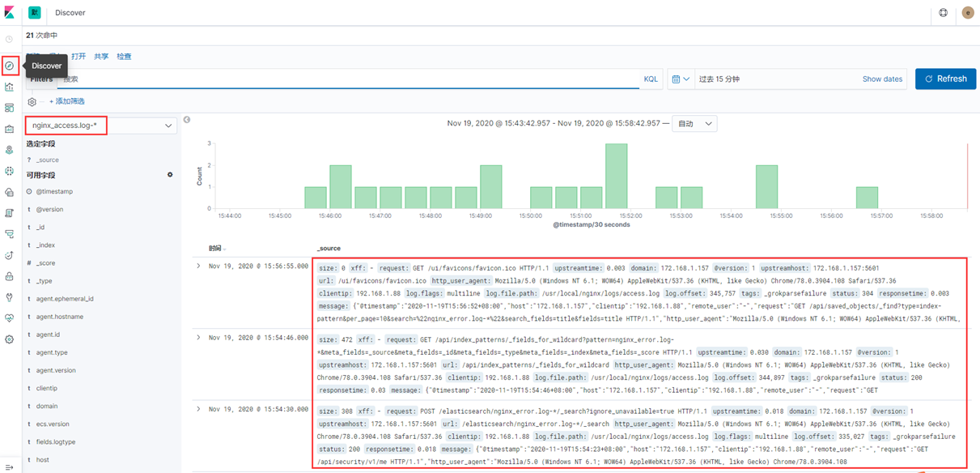Screen dimensions: 980x473
Task: Select the _source selected field
Action: coord(47,160)
